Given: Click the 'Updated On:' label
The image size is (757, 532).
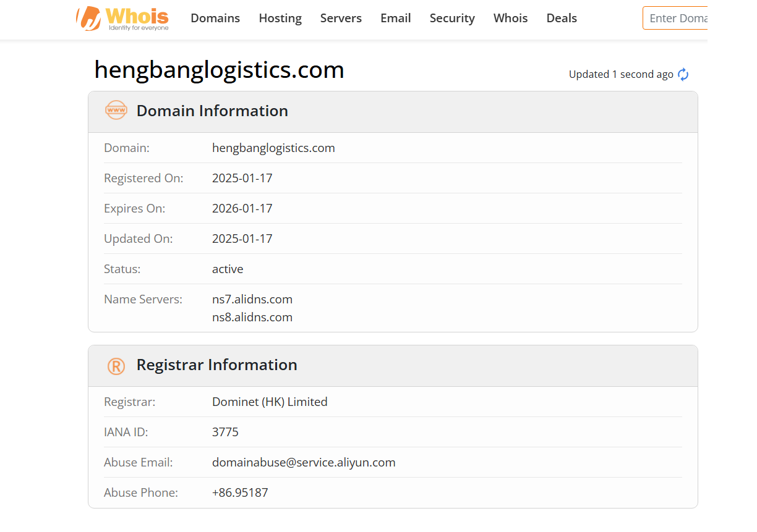Looking at the screenshot, I should point(139,239).
